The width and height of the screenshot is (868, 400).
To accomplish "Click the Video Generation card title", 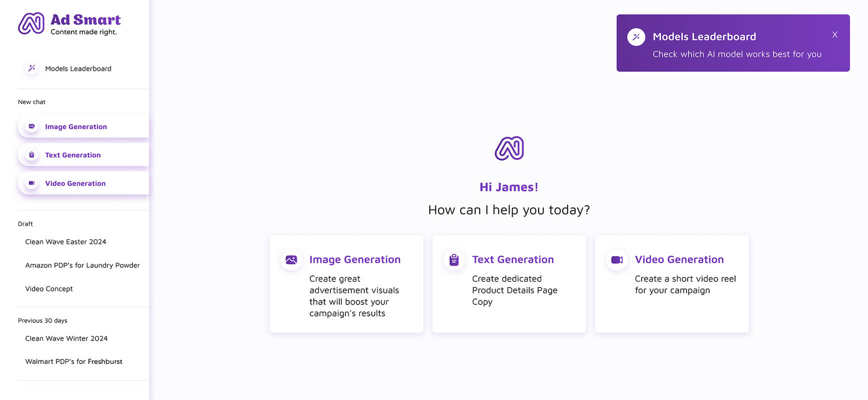I will click(679, 259).
